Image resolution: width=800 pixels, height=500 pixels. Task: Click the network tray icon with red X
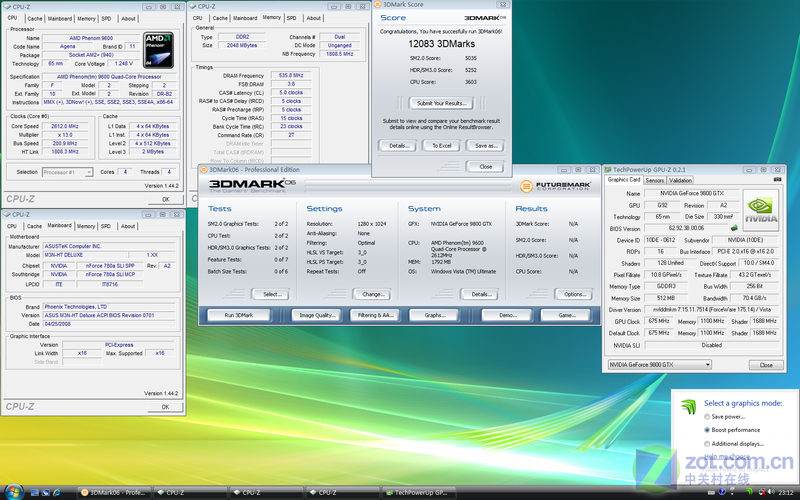(x=761, y=492)
